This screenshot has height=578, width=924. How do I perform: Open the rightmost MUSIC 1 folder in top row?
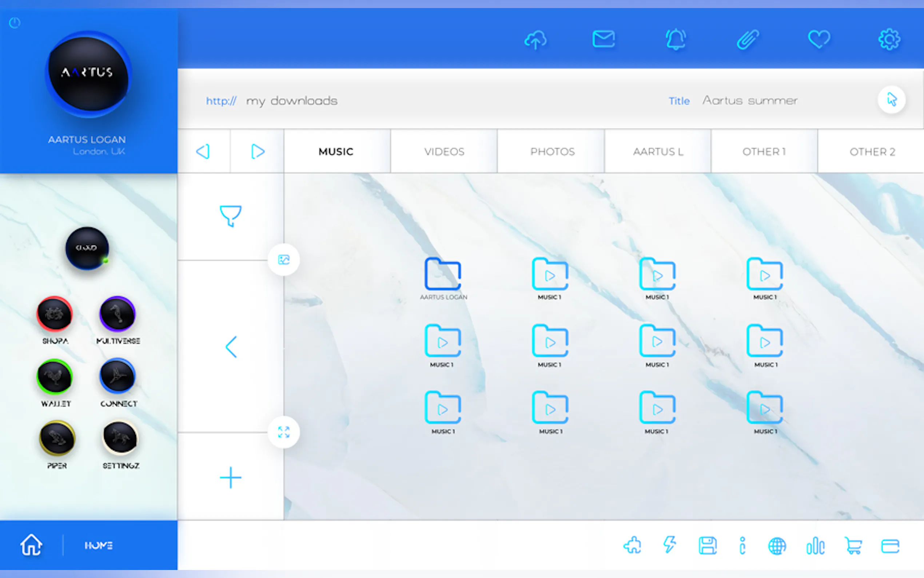point(765,279)
